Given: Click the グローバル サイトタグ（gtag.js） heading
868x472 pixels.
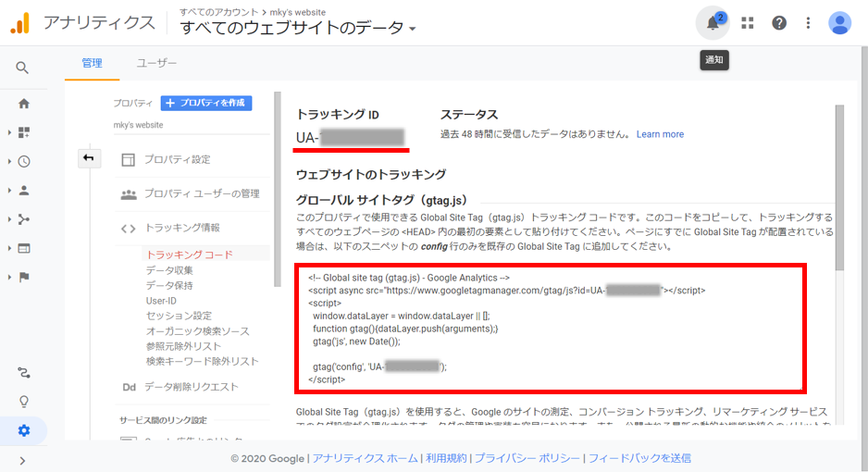Looking at the screenshot, I should coord(382,200).
